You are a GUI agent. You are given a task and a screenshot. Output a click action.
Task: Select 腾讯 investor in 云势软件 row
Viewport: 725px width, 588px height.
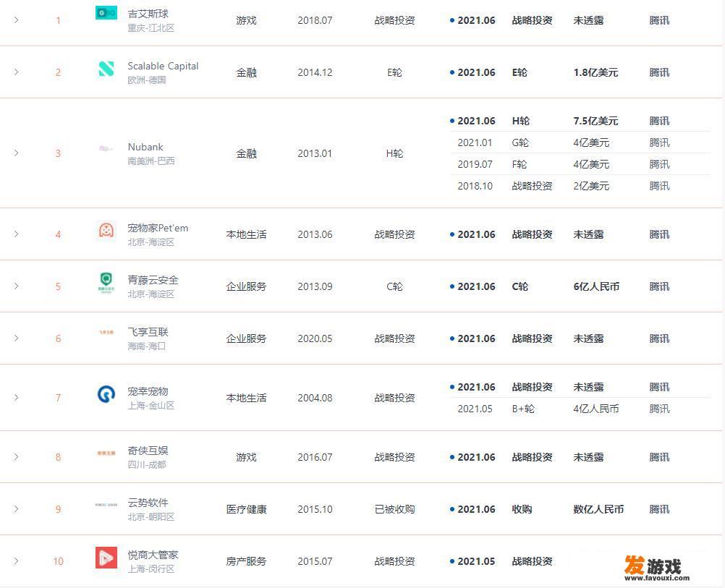[x=659, y=509]
